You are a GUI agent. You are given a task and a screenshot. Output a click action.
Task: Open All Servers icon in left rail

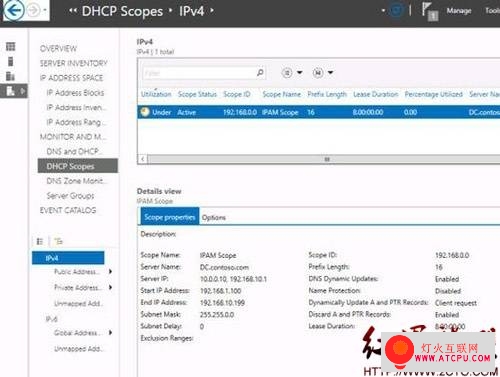[10, 76]
